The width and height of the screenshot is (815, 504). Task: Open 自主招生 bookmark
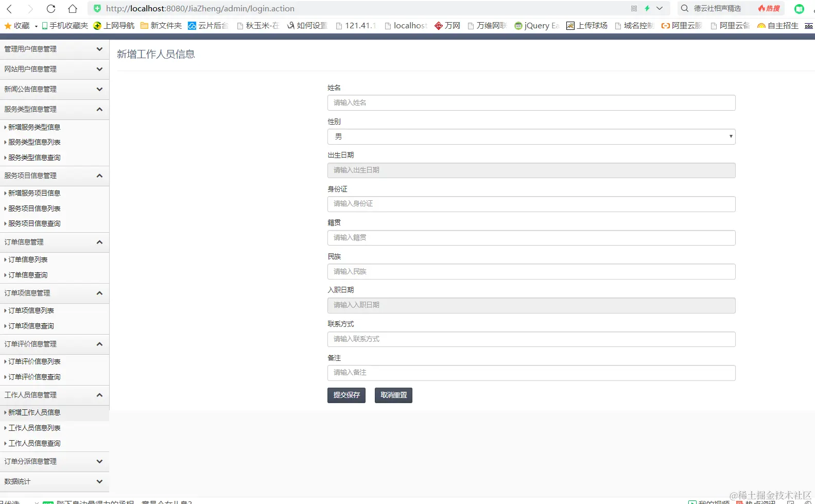(x=778, y=26)
